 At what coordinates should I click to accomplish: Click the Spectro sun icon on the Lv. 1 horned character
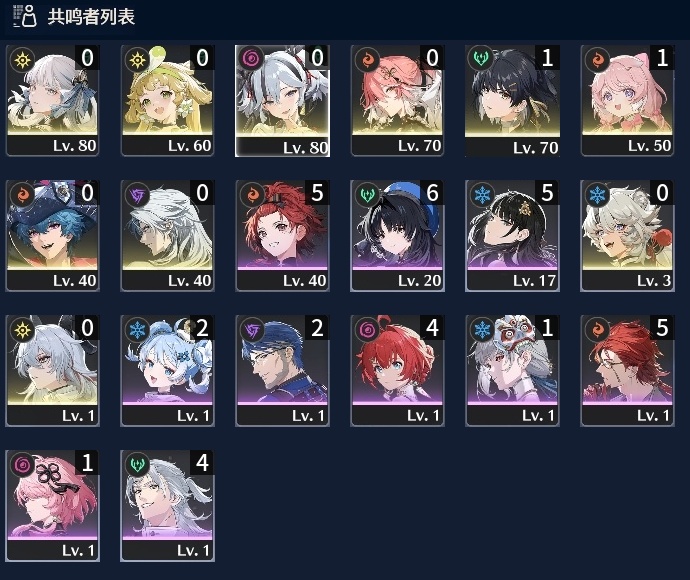pyautogui.click(x=22, y=329)
